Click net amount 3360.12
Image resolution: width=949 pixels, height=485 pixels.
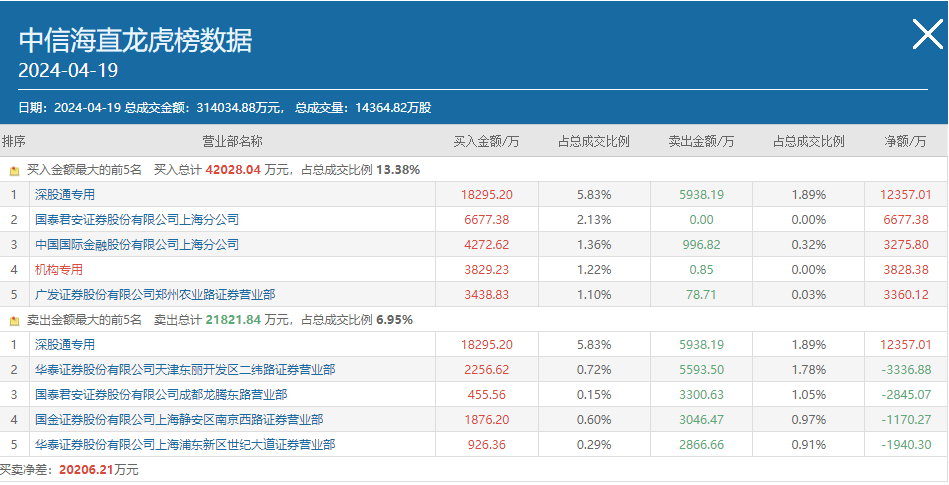coord(905,295)
